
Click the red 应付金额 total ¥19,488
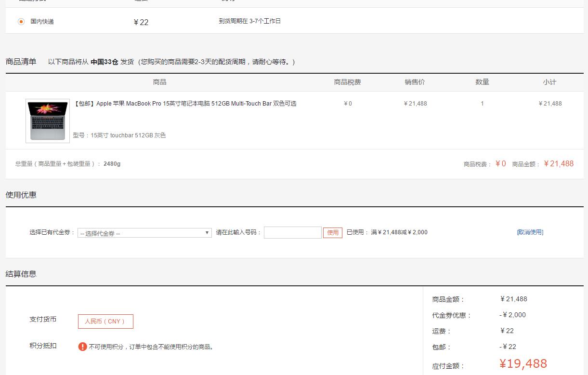(x=522, y=363)
